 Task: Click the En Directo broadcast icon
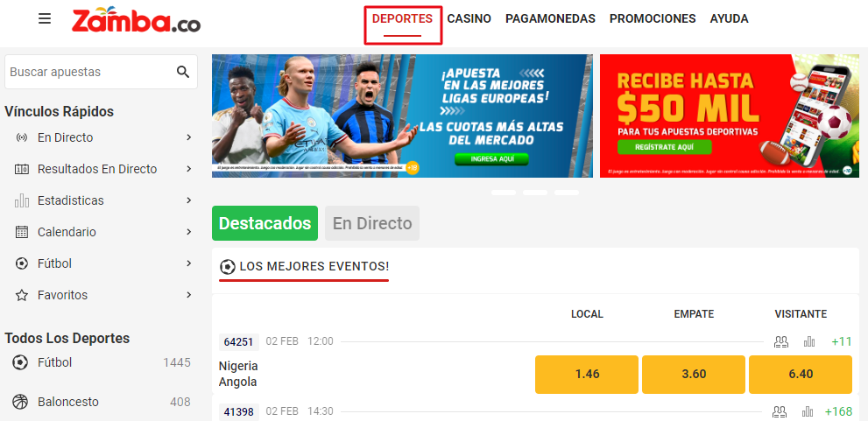click(22, 137)
